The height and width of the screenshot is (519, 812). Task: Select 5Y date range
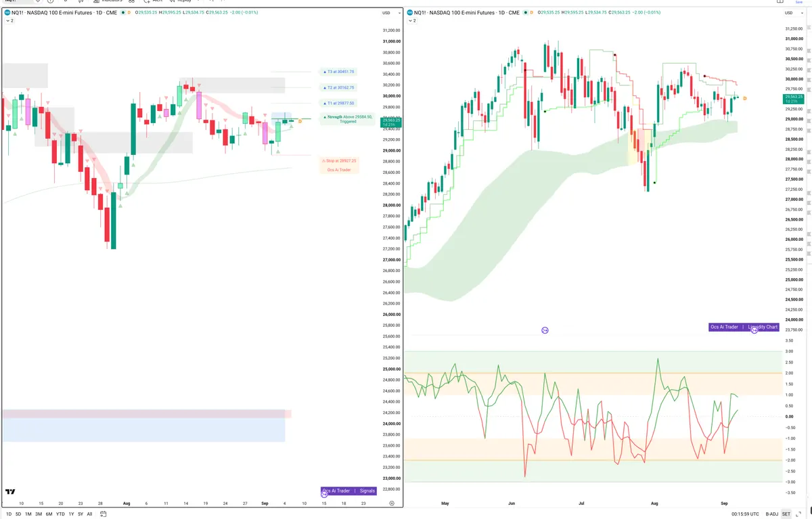(81, 514)
